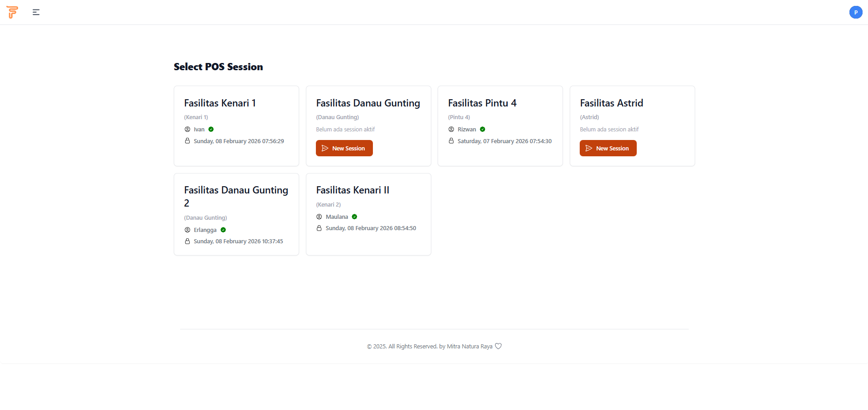Select the Fasilitas Pintu 4 card title
The height and width of the screenshot is (410, 868).
tap(482, 103)
